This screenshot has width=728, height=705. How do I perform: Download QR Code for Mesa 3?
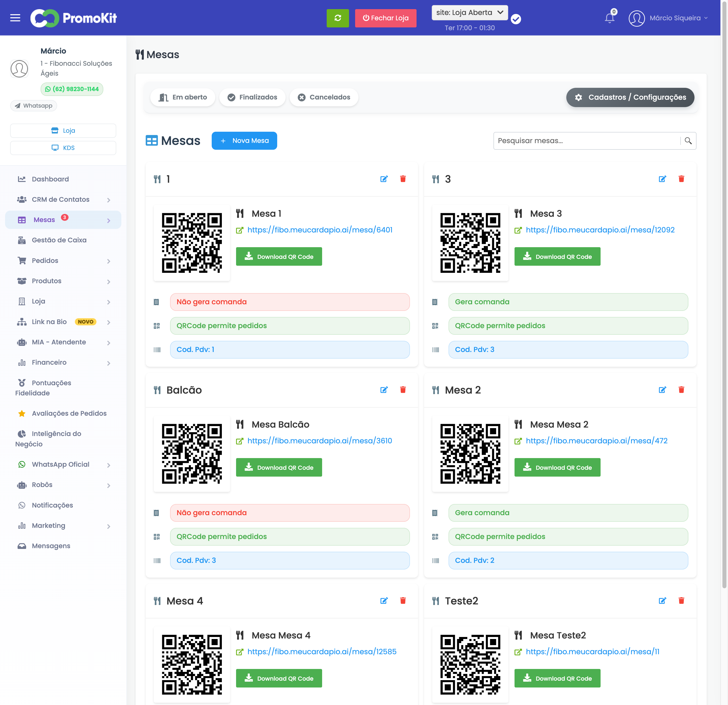tap(557, 257)
